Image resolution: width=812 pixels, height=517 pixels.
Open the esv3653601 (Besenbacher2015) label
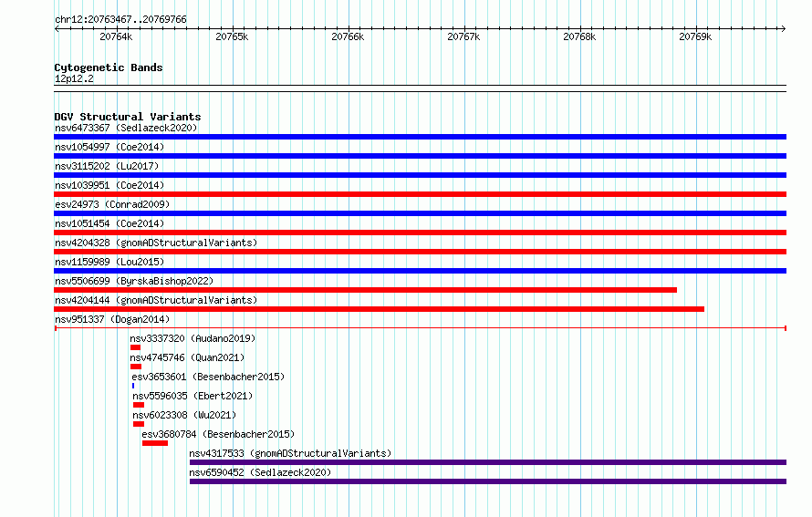pos(208,377)
